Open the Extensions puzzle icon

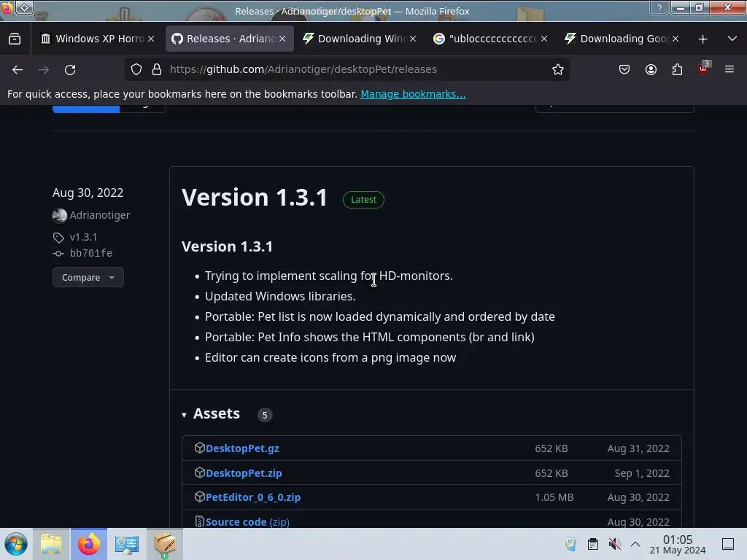(x=677, y=69)
